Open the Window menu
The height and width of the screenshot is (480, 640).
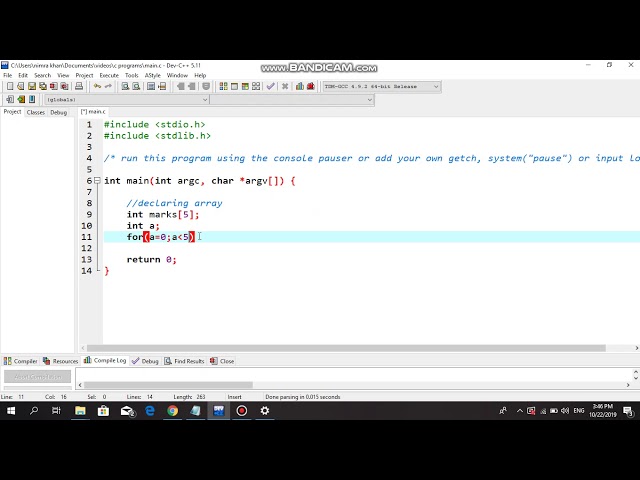click(177, 76)
